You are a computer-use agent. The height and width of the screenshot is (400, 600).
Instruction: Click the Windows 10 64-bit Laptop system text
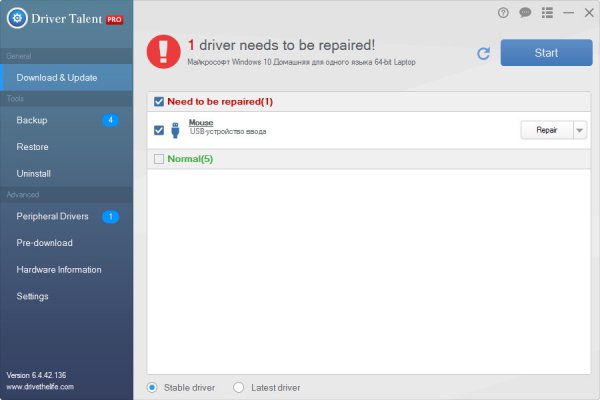point(302,62)
